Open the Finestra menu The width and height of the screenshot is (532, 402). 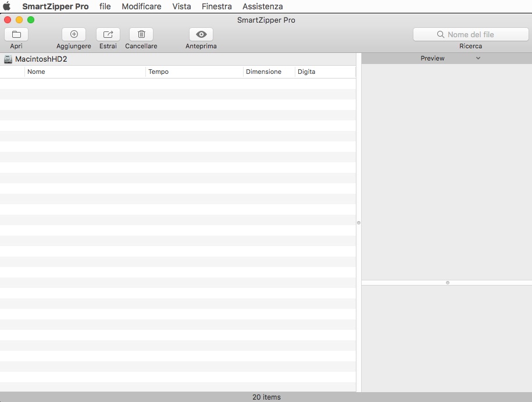[x=216, y=6]
